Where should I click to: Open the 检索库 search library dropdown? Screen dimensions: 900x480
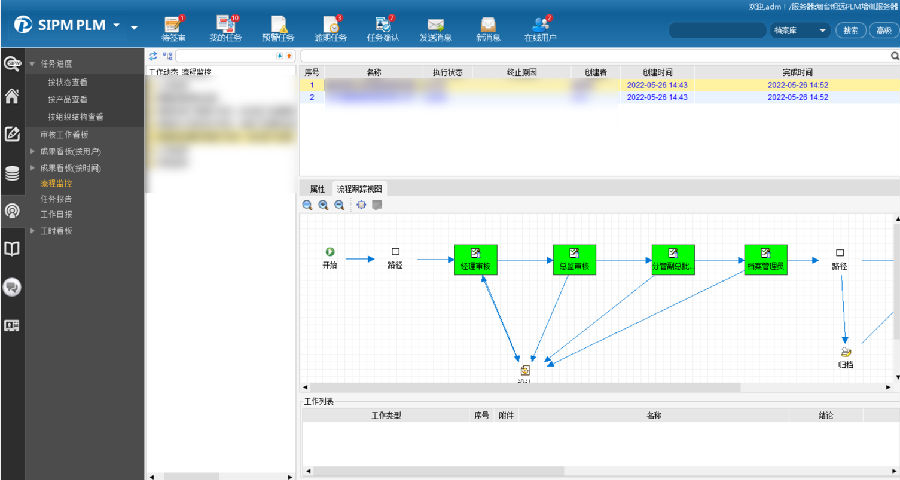799,30
